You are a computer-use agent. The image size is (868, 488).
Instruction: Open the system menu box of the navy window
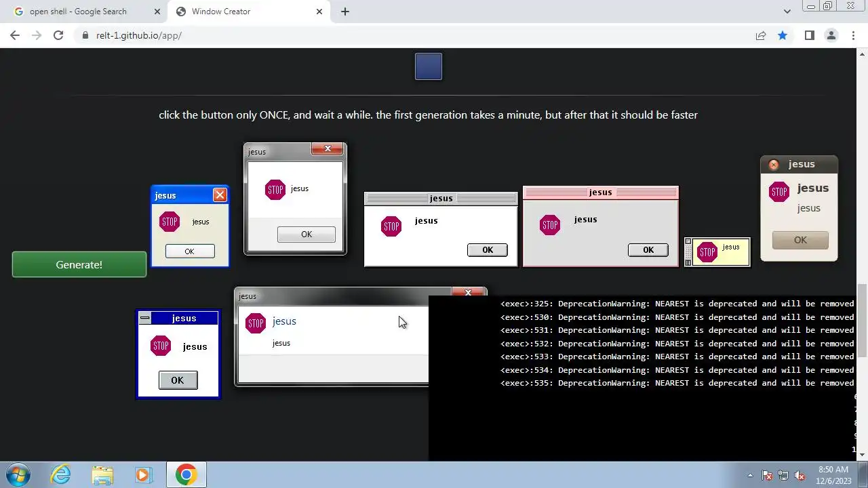click(x=145, y=319)
